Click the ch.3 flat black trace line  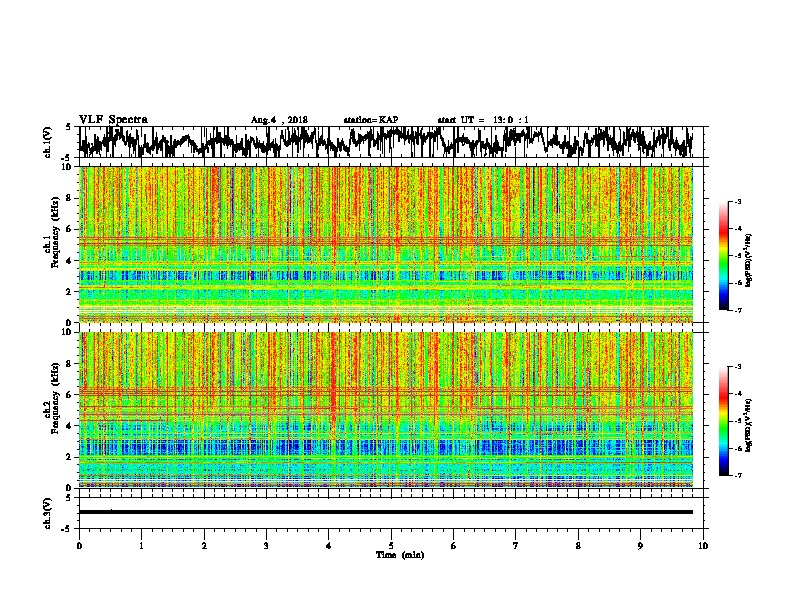pyautogui.click(x=386, y=512)
